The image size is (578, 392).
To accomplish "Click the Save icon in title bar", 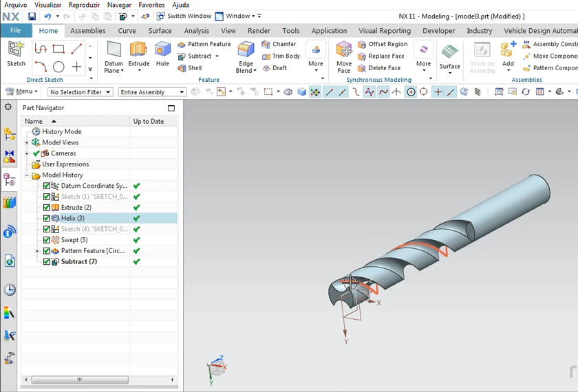I will (32, 17).
